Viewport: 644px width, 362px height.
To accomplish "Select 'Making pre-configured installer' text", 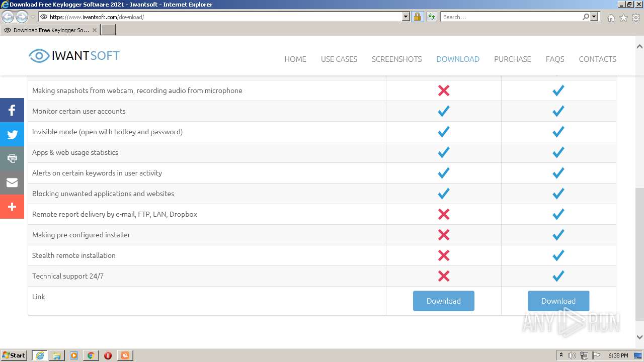I will (x=81, y=235).
